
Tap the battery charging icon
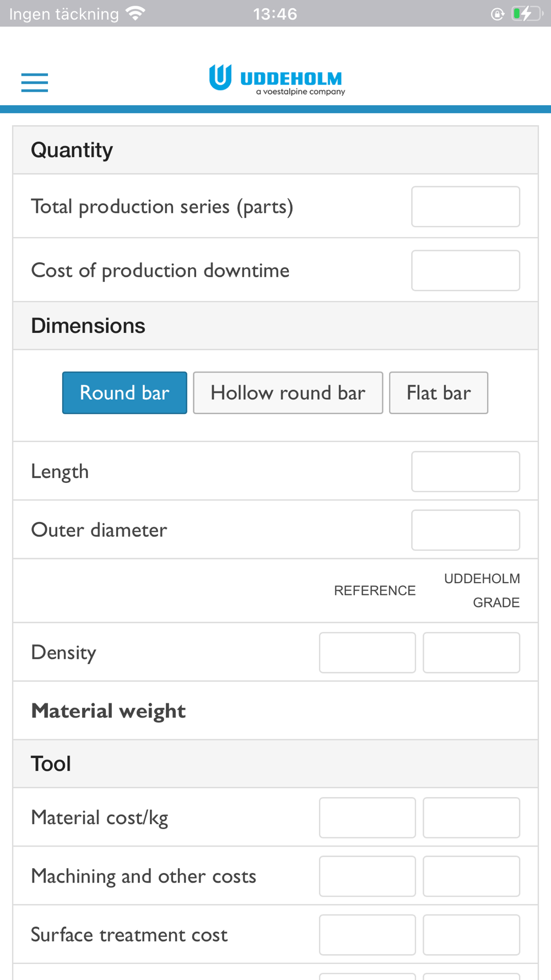coord(526,13)
